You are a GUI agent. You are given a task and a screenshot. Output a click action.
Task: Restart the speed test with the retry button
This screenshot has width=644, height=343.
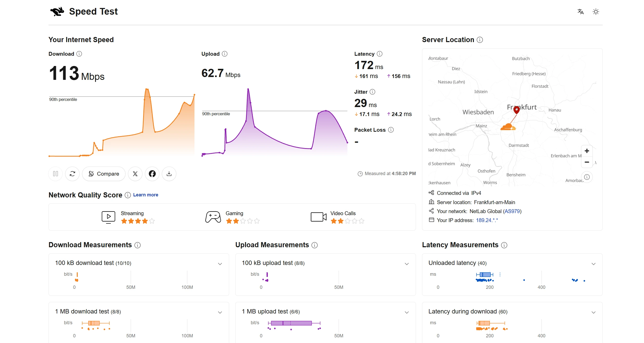click(72, 174)
